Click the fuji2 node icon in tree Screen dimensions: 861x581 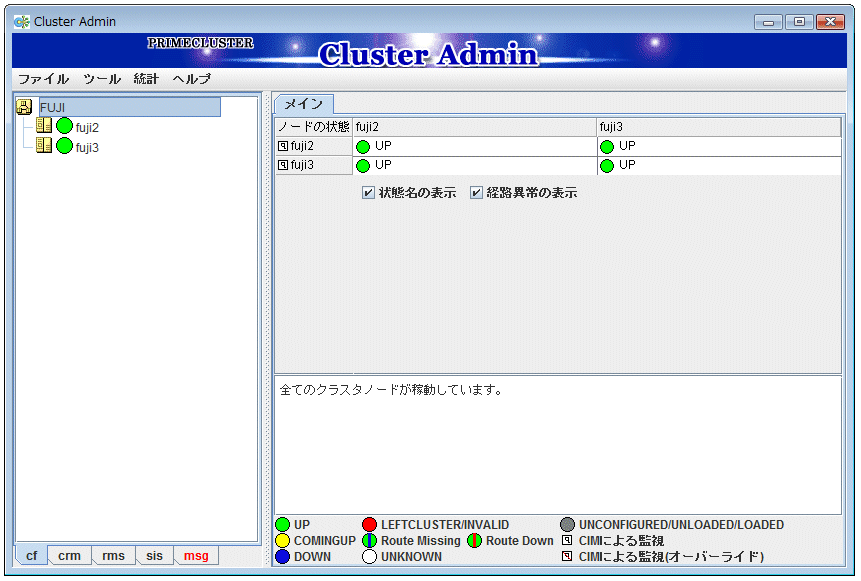(x=43, y=126)
